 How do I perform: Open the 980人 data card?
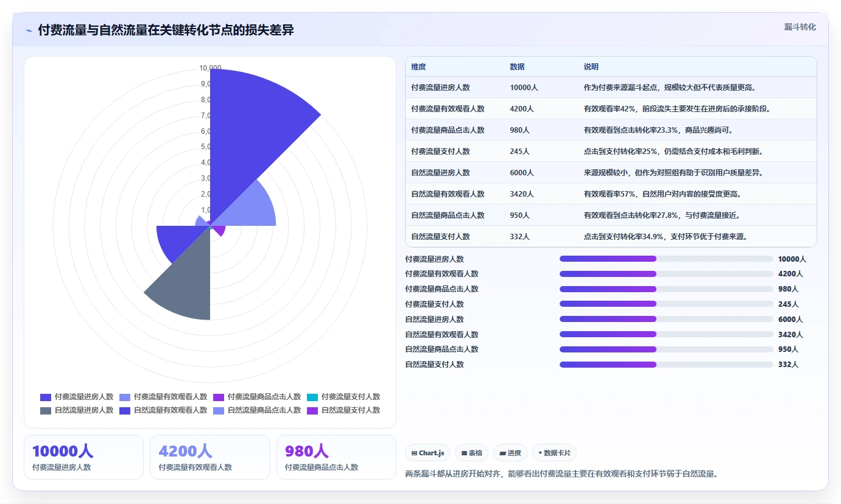tap(336, 457)
